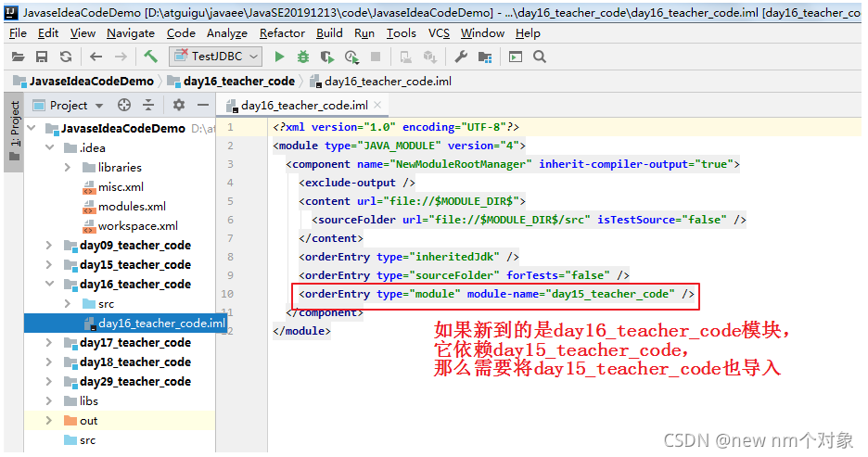Open Project Structure icon next to the wrench
Screen dimensions: 868x457
(x=486, y=57)
